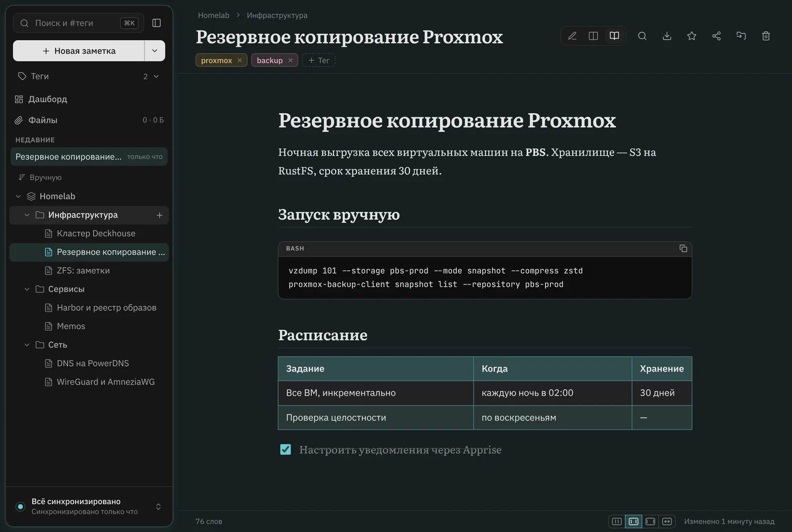Viewport: 792px width, 532px height.
Task: Click the Когда table header
Action: coord(552,369)
